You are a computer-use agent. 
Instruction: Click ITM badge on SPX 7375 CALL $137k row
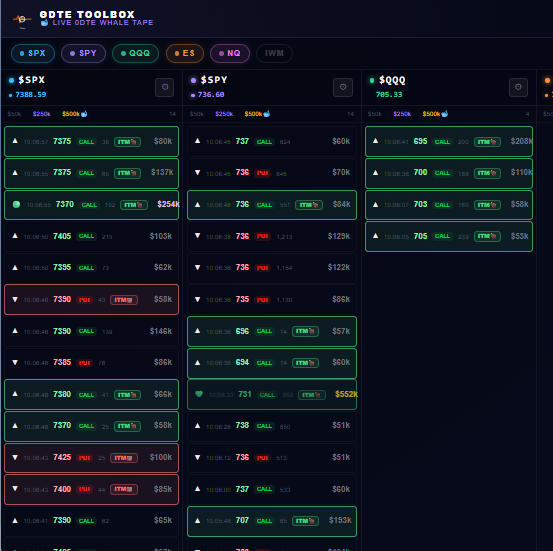[x=127, y=173]
